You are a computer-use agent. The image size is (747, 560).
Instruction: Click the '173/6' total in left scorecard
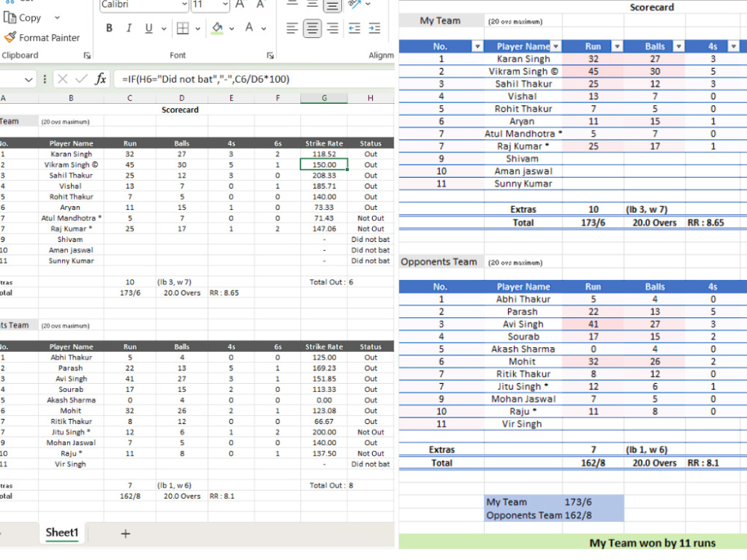(x=130, y=293)
